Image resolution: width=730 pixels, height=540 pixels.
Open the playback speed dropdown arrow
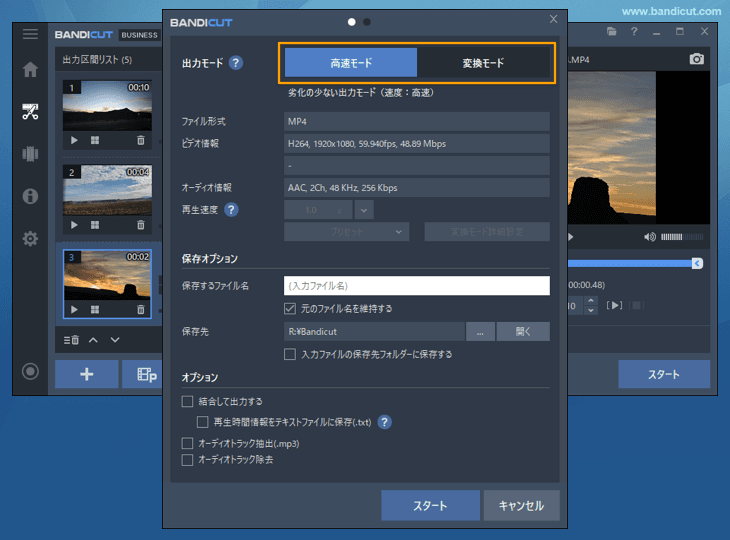364,210
